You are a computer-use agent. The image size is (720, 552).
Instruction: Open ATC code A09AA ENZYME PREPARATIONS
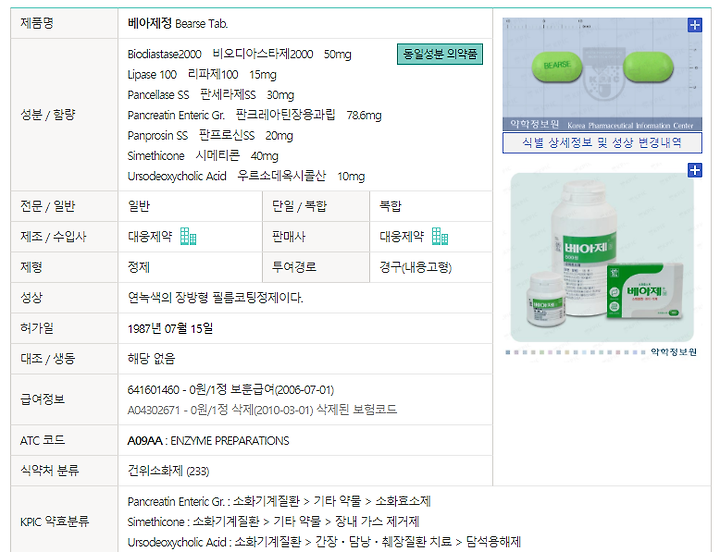(x=208, y=441)
